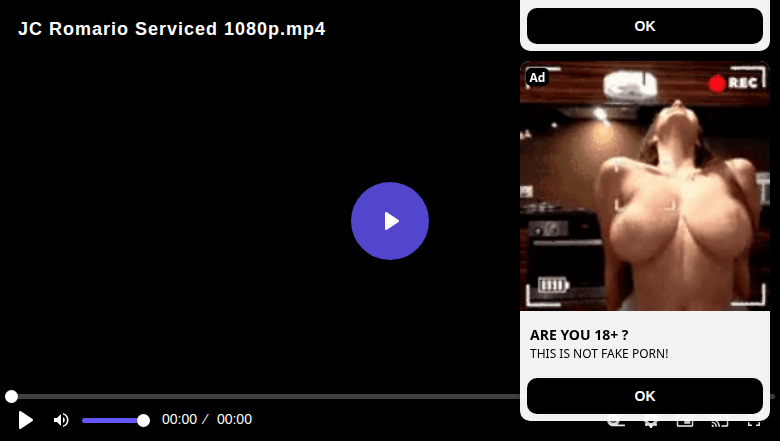Click the ad's image thumbnail

pos(645,186)
